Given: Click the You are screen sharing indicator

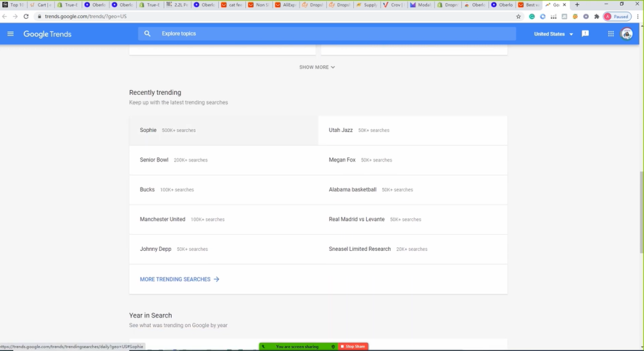Looking at the screenshot, I should 297,347.
